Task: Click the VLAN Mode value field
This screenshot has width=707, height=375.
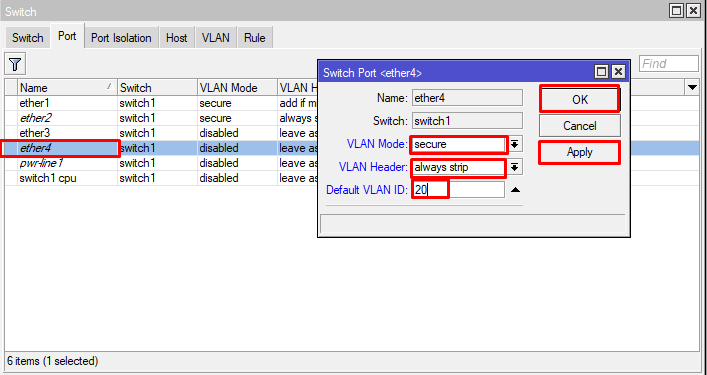Action: pyautogui.click(x=458, y=144)
